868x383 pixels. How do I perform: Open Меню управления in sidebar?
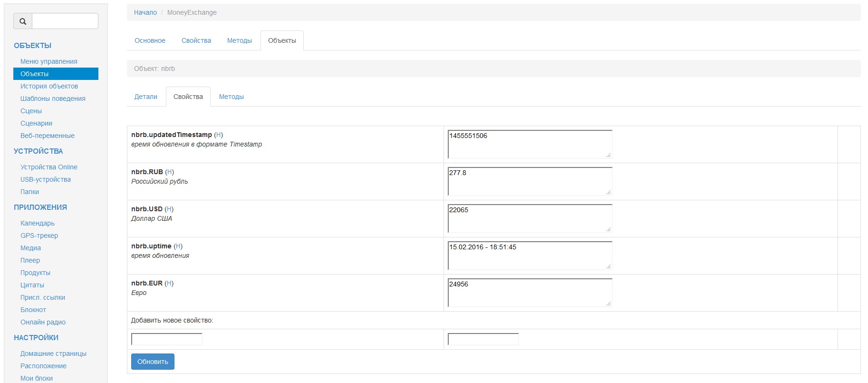click(x=48, y=61)
